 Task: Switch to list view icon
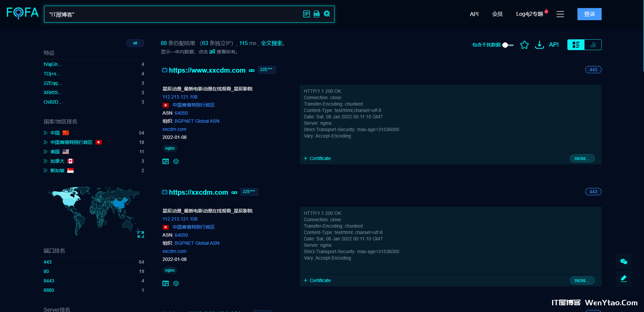coord(576,45)
